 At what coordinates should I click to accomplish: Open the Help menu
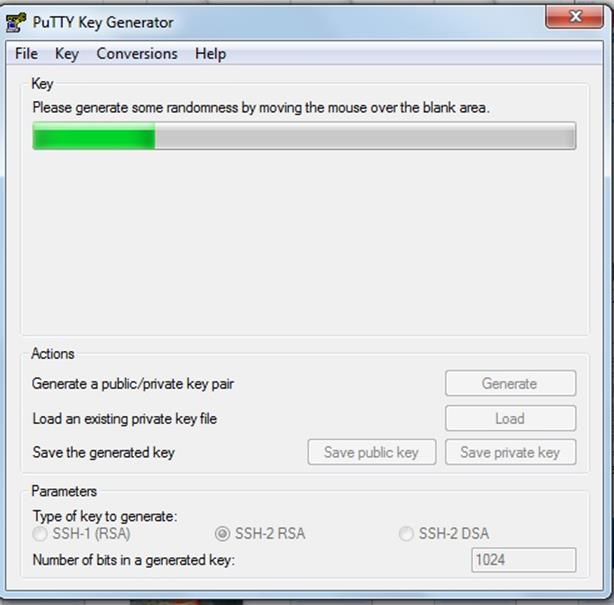(210, 54)
